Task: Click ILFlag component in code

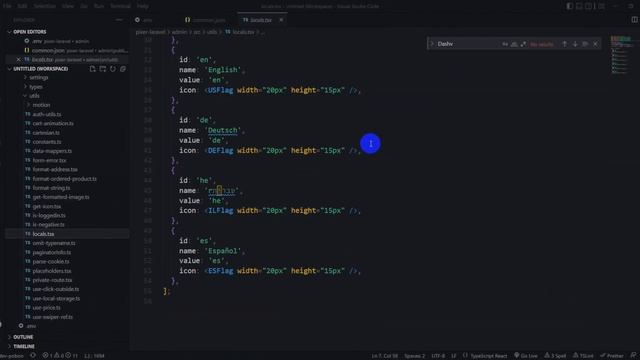Action: pos(220,211)
